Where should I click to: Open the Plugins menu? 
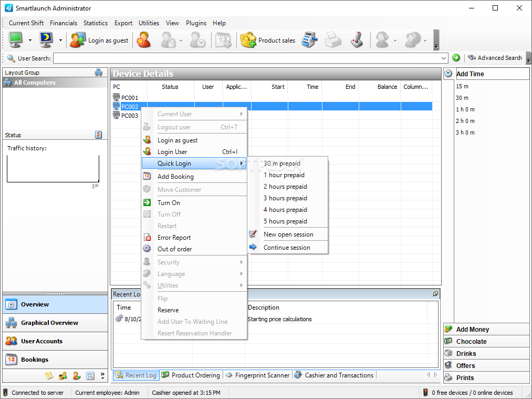click(x=196, y=23)
